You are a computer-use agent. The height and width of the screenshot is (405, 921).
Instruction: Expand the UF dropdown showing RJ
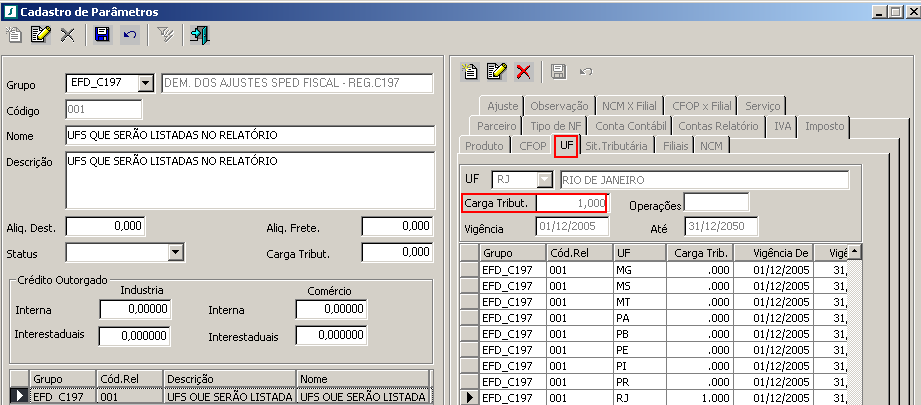coord(545,180)
